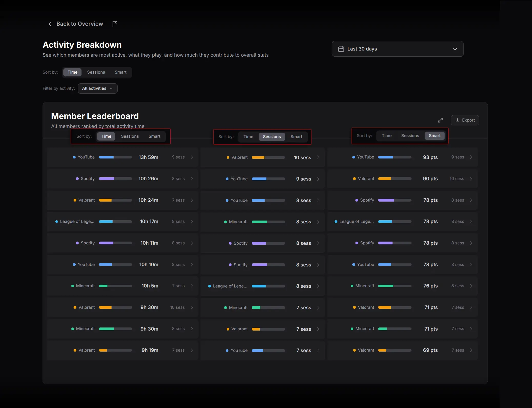Click the '10h 26m' time value
The width and height of the screenshot is (532, 408).
tap(148, 179)
